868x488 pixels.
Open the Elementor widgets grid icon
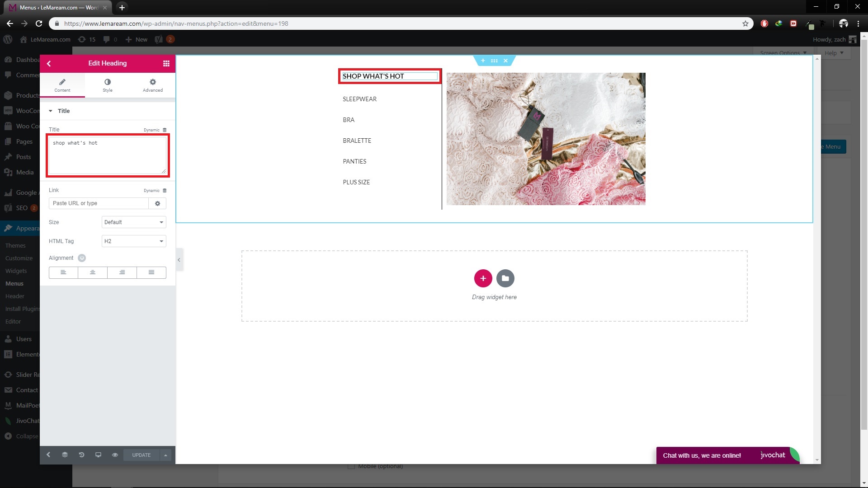pyautogui.click(x=166, y=63)
